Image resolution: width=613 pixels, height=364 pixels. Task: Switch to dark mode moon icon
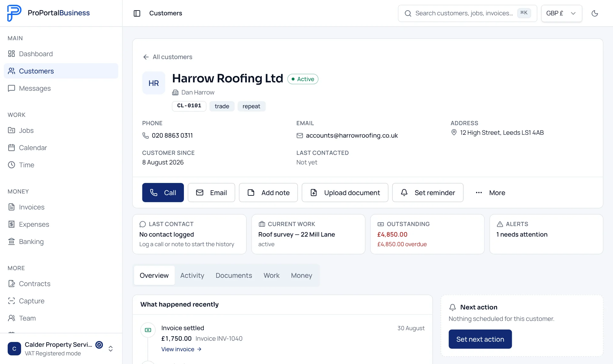(x=594, y=13)
